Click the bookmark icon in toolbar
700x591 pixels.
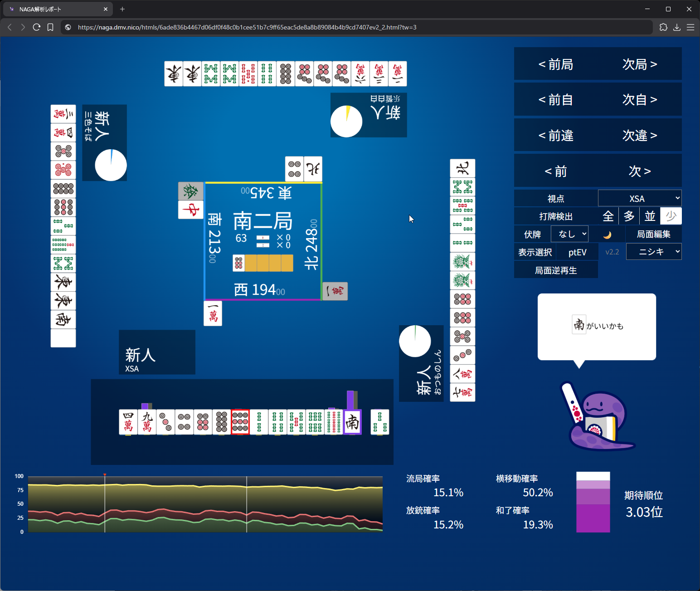50,27
